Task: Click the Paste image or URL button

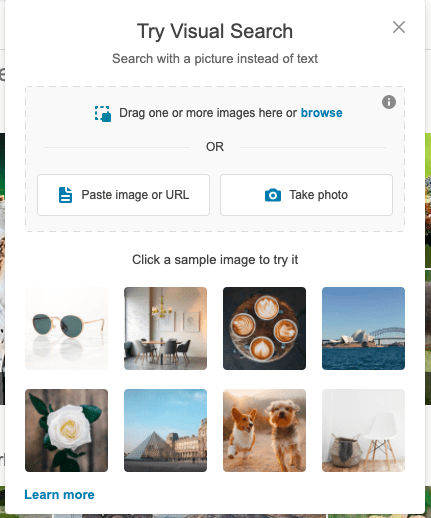Action: click(123, 195)
